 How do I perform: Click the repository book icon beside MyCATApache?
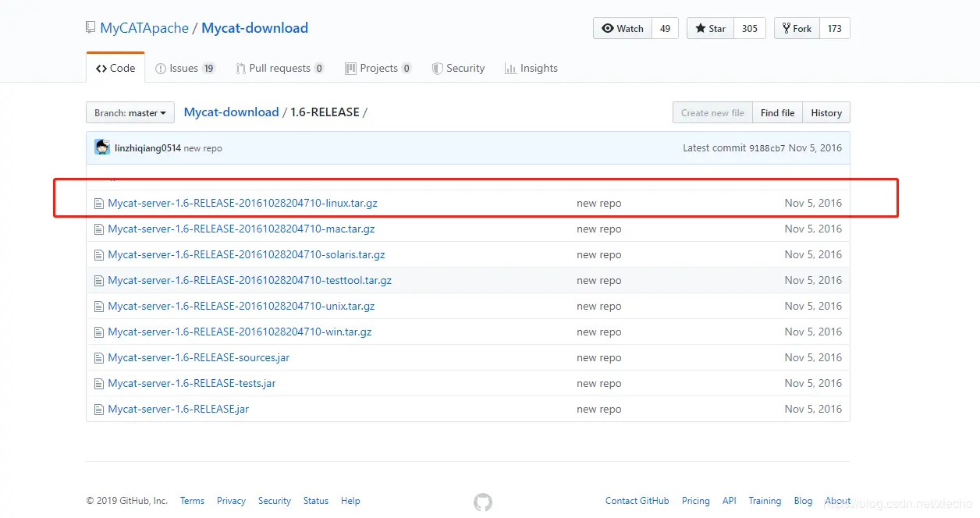(91, 28)
